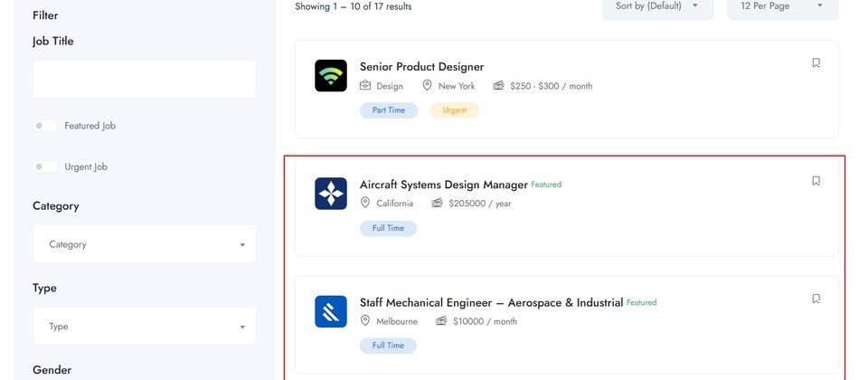Focus the Job Title search field
The height and width of the screenshot is (380, 868).
pos(145,80)
